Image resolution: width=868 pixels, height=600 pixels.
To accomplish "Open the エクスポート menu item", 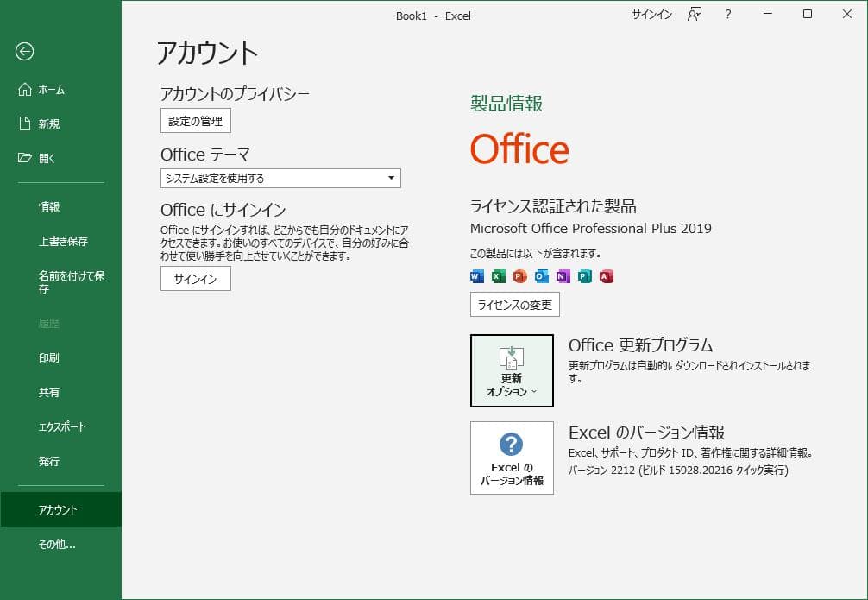I will point(60,426).
